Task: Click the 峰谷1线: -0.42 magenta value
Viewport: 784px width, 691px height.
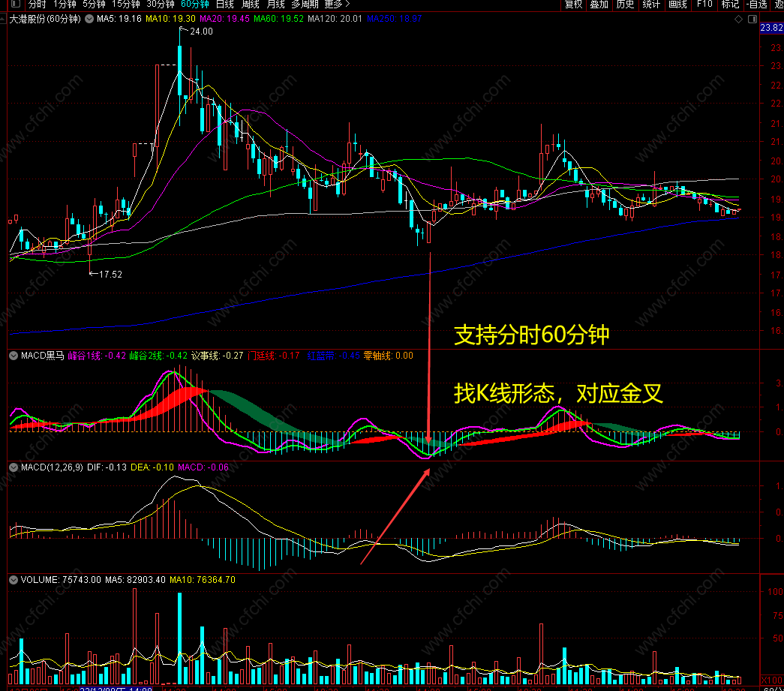Action: point(97,356)
